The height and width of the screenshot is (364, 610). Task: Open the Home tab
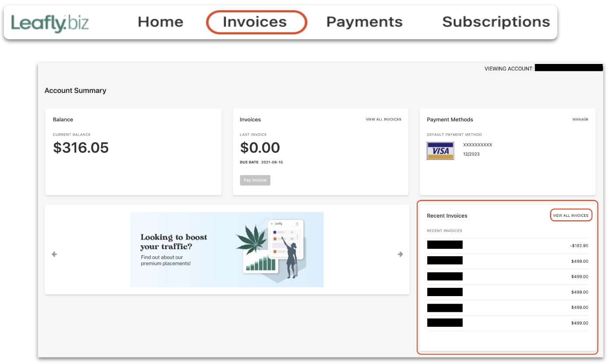click(x=160, y=22)
